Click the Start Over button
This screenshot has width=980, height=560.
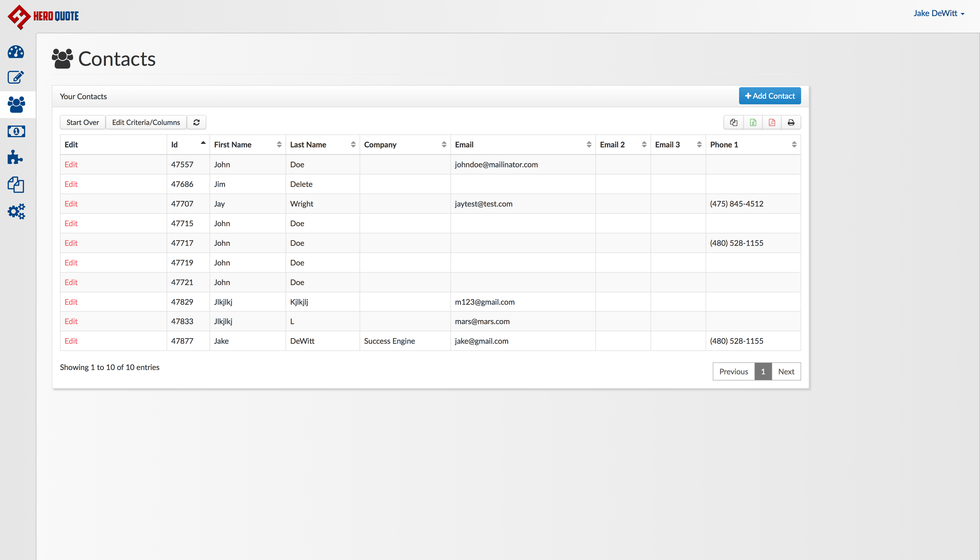(82, 122)
